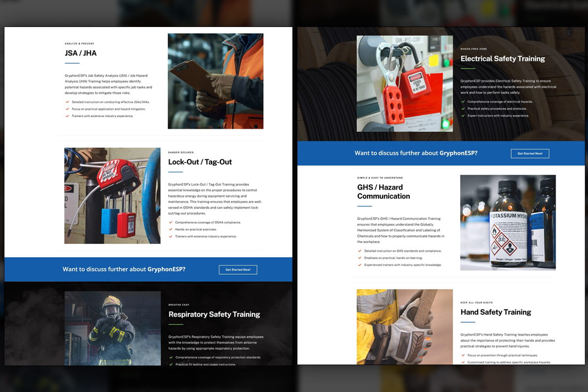Click the safety glove gripping tool photo

coord(404,327)
